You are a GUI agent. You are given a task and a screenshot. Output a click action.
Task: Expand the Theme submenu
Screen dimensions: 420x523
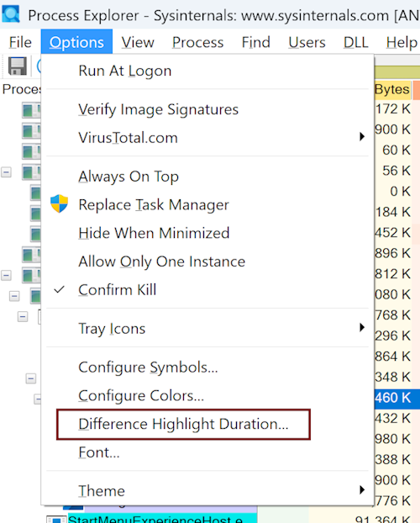[207, 491]
